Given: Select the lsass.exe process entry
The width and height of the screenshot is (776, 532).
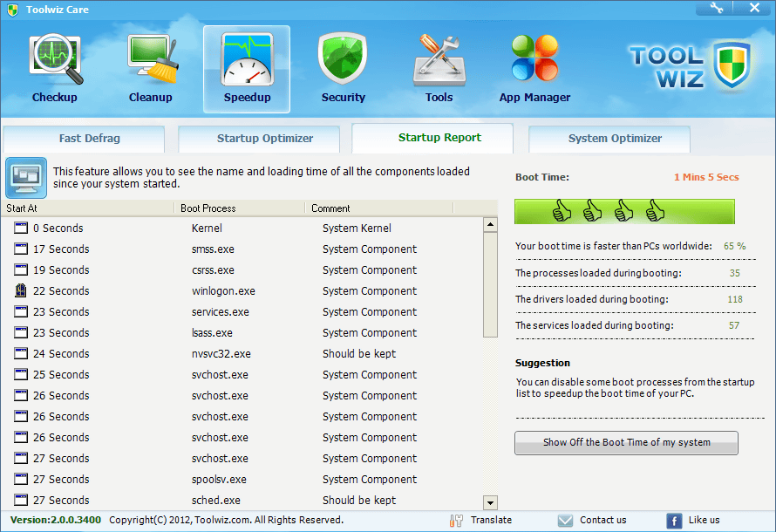Looking at the screenshot, I should 212,332.
